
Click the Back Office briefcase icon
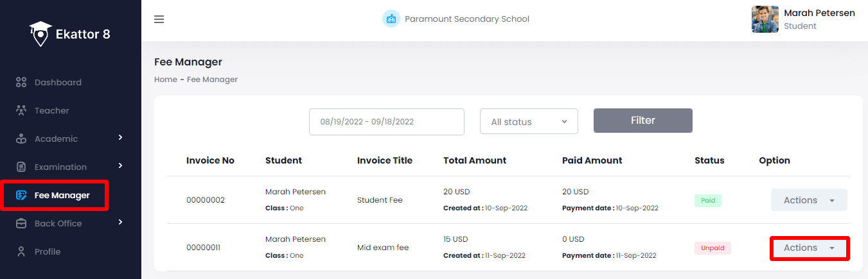pos(21,223)
